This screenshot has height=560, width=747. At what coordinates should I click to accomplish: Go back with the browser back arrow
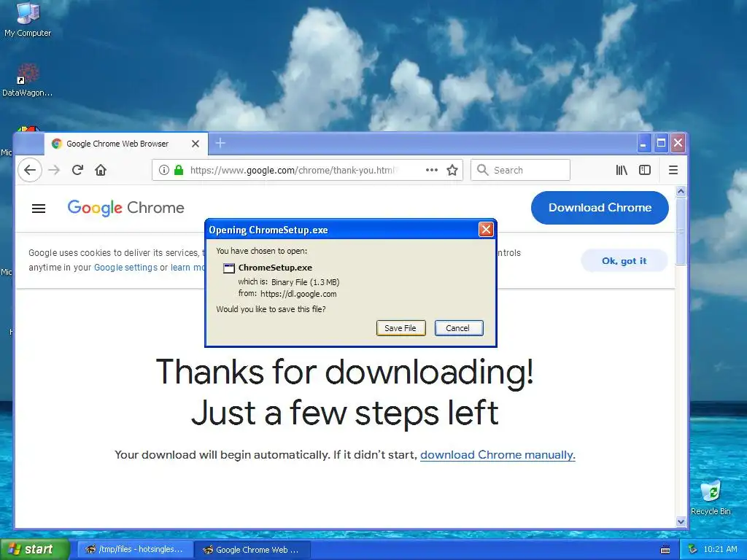click(29, 170)
